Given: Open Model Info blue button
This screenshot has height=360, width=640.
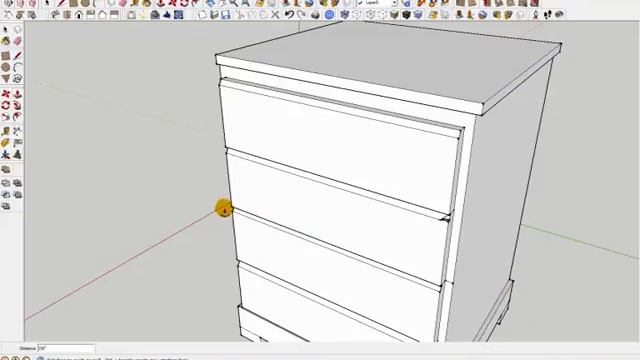Looking at the screenshot, I should pyautogui.click(x=329, y=15).
